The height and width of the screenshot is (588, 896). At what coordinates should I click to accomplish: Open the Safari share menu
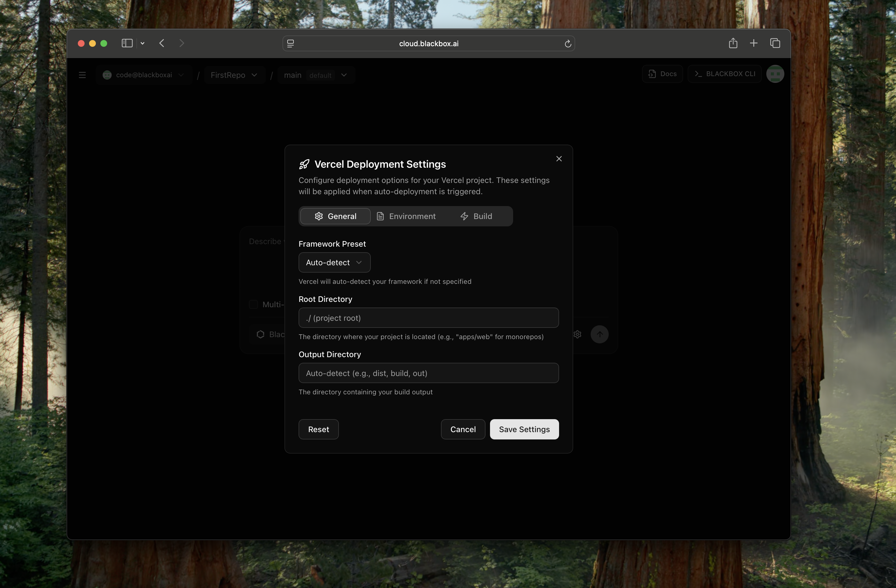(732, 43)
